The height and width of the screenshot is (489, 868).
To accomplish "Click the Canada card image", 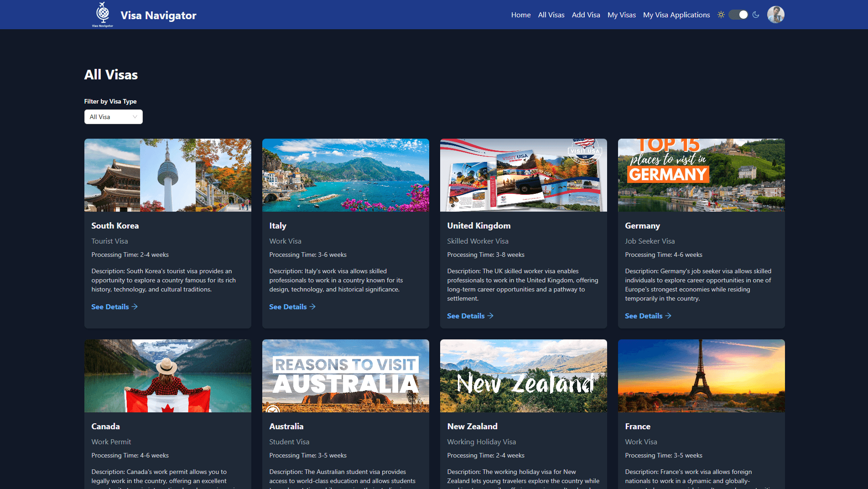I will point(167,375).
